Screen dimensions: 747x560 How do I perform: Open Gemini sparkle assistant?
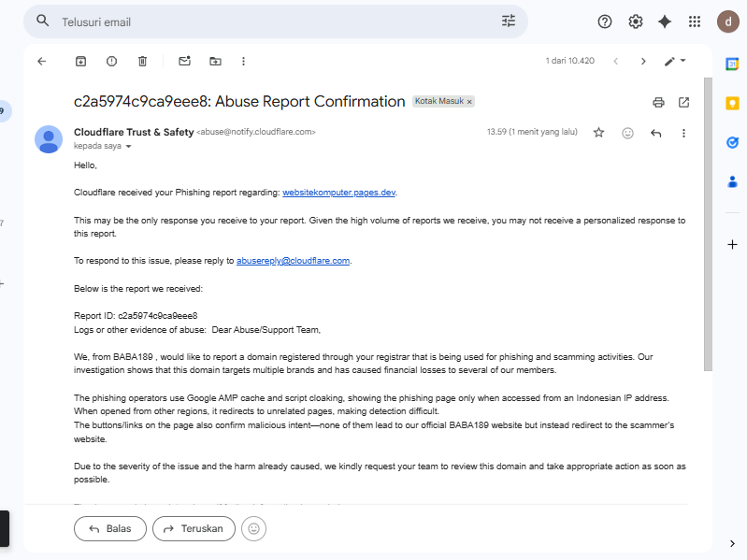pos(665,22)
